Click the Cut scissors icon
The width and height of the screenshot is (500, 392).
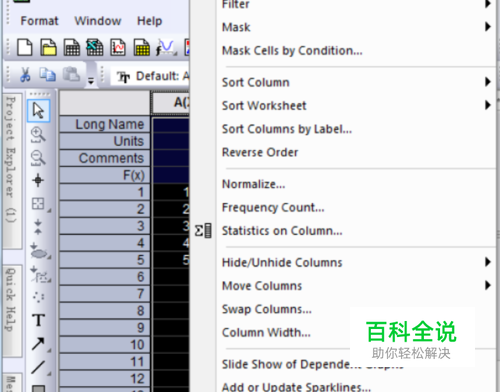click(25, 74)
